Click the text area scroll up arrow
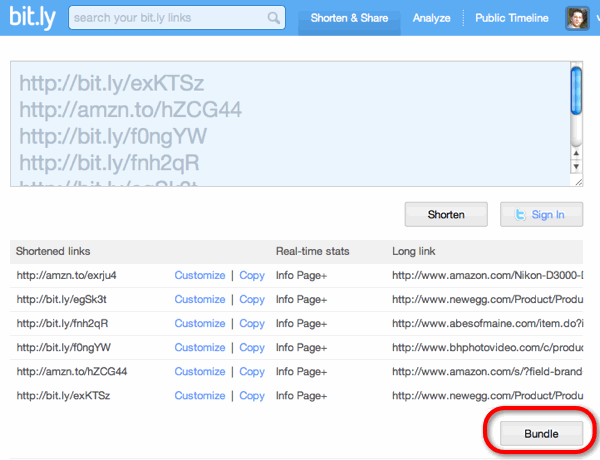The width and height of the screenshot is (600, 460). click(x=576, y=153)
